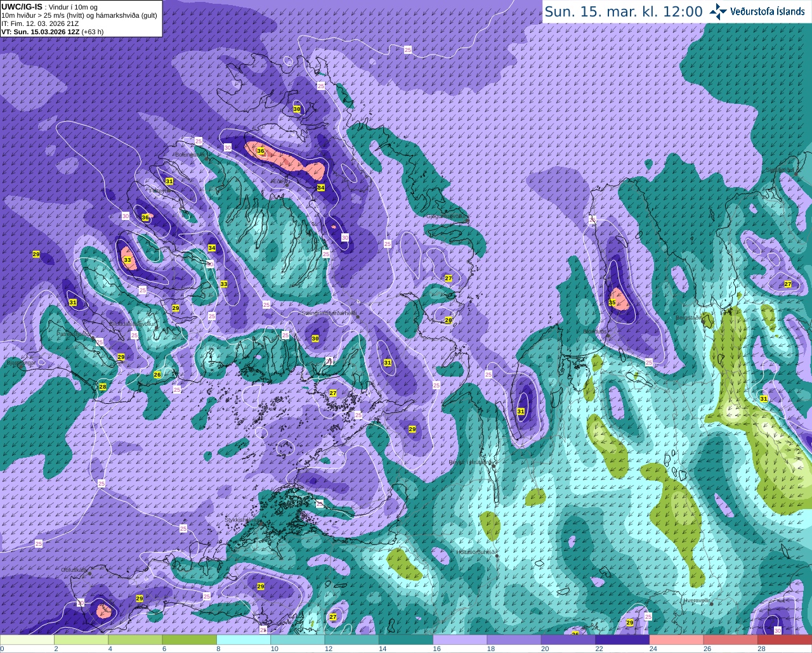Click the yellow gust value 31 above Flateyri
This screenshot has height=653, width=812.
169,181
